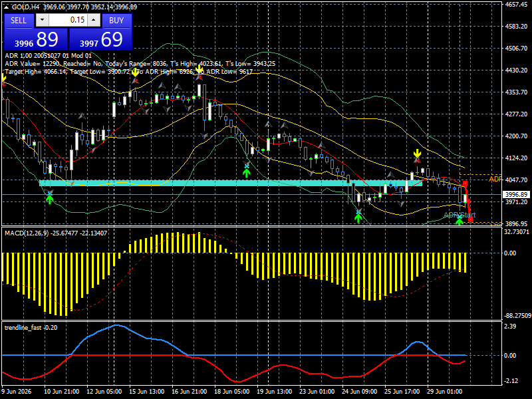The height and width of the screenshot is (399, 532).
Task: Select the cyan support zone rectangle
Action: [x=231, y=183]
